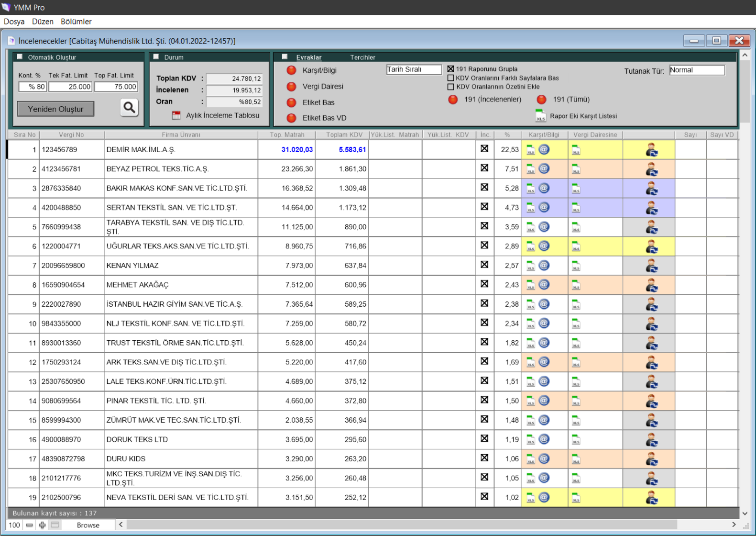756x536 pixels.
Task: Toggle İnc. checkbox for LALE TEKS row
Action: click(x=484, y=380)
